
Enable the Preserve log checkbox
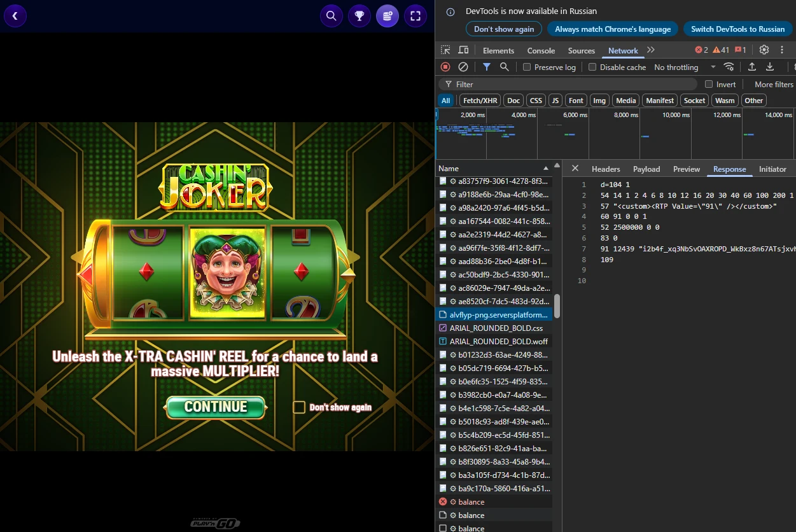[527, 67]
